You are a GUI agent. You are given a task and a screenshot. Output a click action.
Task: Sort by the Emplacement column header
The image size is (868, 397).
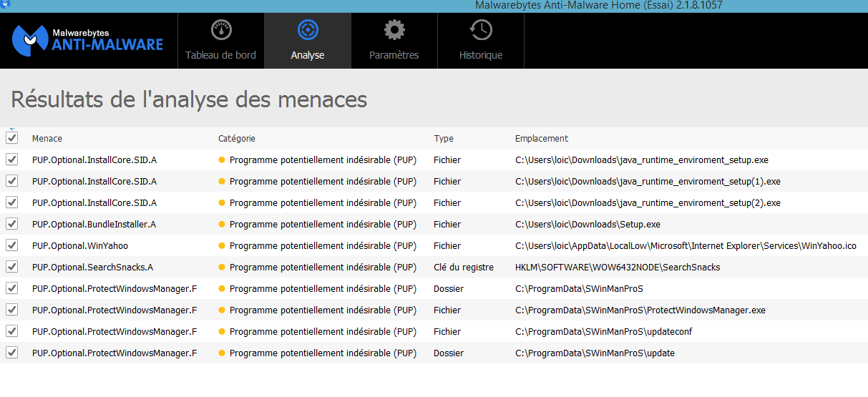(x=542, y=139)
